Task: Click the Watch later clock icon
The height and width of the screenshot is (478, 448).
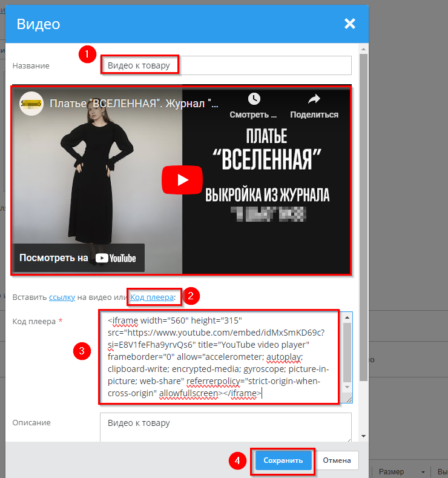Action: tap(254, 99)
